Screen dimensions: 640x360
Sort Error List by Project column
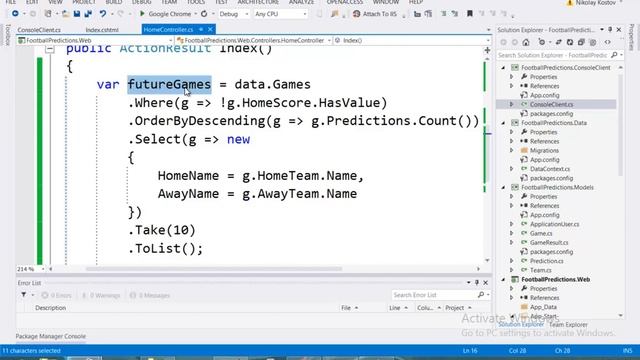[458, 308]
